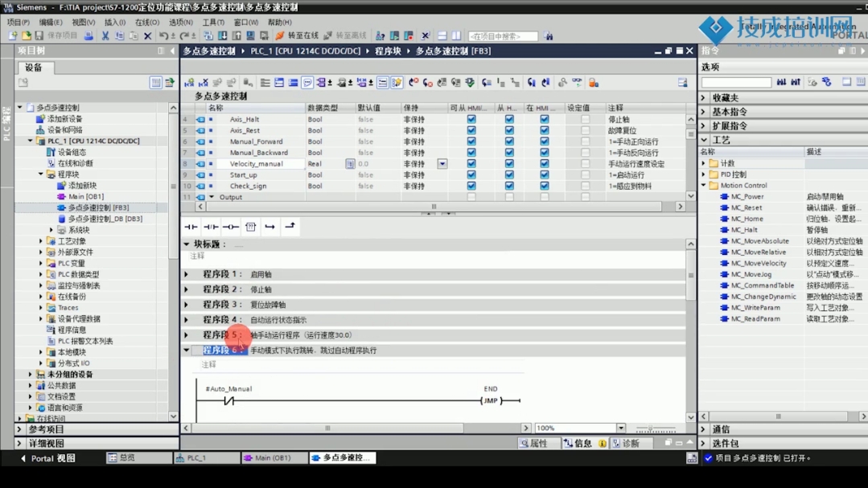
Task: Click the Compile icon
Action: click(208, 36)
